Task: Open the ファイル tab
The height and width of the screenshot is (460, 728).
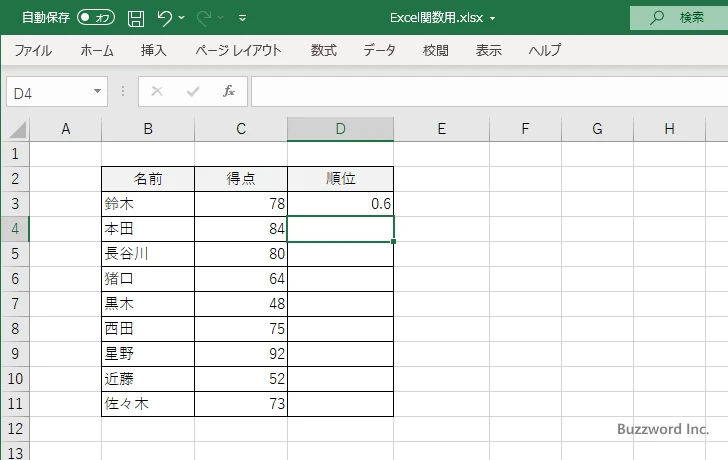Action: pos(33,50)
